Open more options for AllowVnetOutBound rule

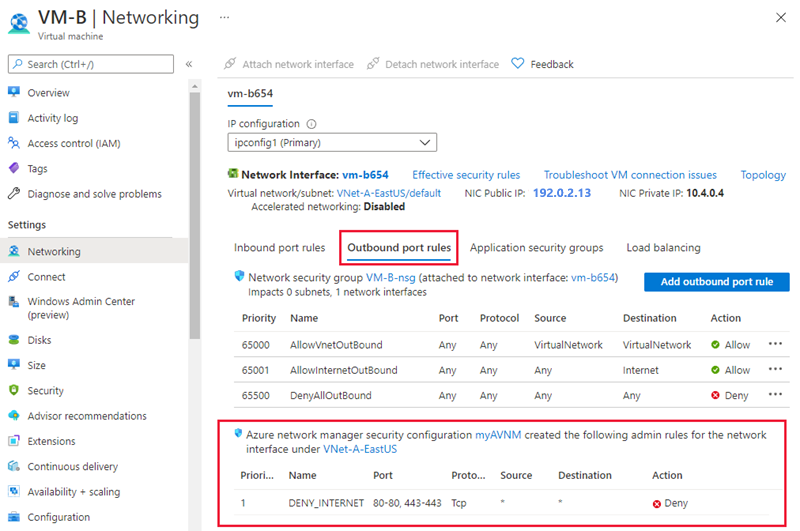point(775,344)
